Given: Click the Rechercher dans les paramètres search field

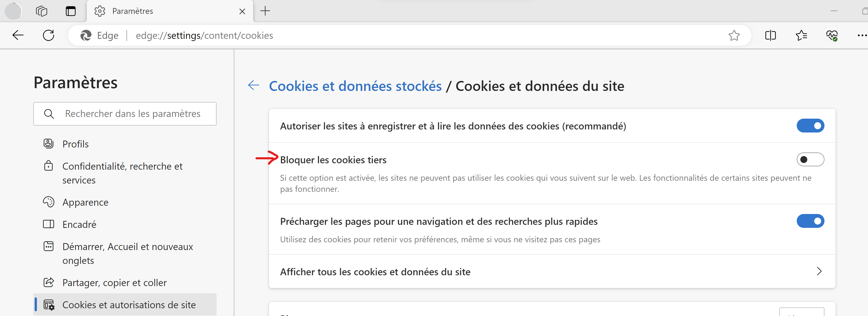Looking at the screenshot, I should [x=133, y=114].
